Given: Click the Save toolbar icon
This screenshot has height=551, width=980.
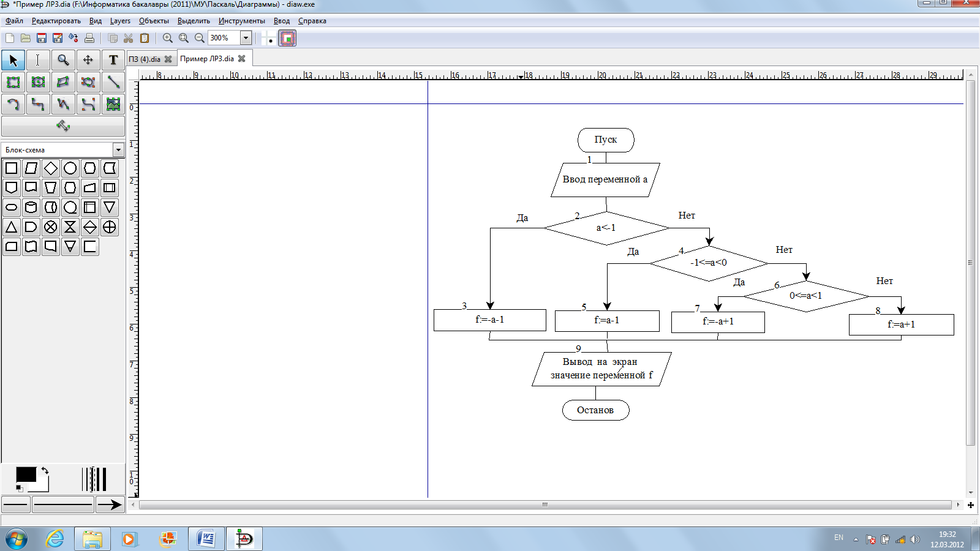Looking at the screenshot, I should point(42,38).
